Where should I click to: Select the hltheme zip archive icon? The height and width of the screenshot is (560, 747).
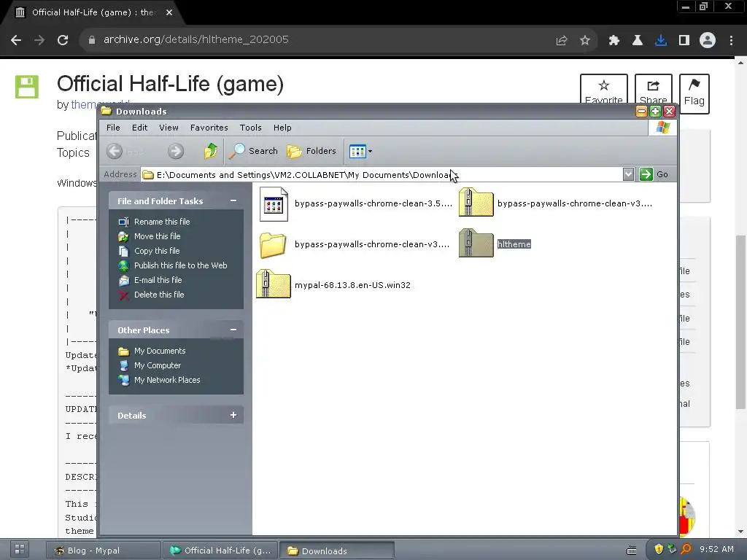(476, 244)
